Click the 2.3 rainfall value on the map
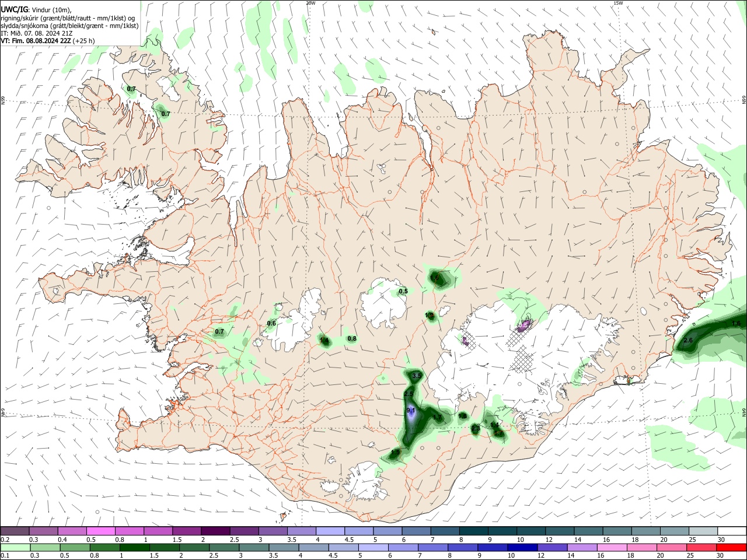 point(476,429)
